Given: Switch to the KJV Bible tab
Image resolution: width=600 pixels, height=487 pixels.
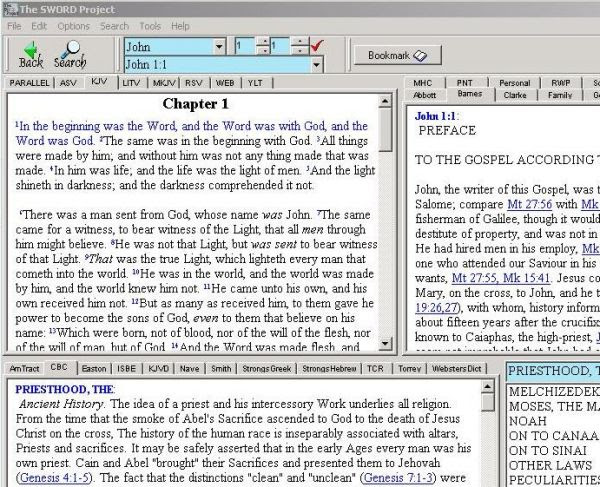Looking at the screenshot, I should click(99, 82).
